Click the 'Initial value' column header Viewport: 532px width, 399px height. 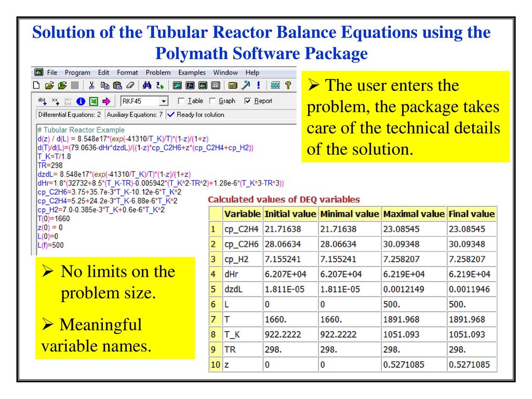coord(290,214)
